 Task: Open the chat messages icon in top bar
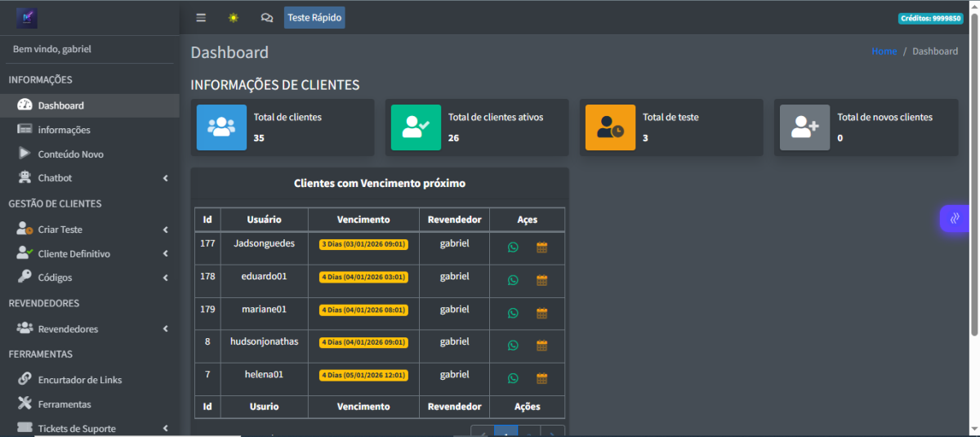(x=266, y=18)
